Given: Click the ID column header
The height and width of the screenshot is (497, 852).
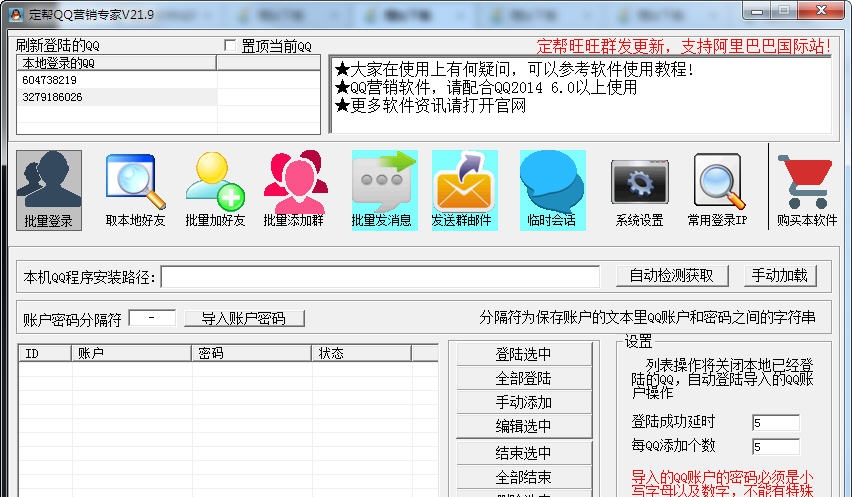Looking at the screenshot, I should 45,353.
